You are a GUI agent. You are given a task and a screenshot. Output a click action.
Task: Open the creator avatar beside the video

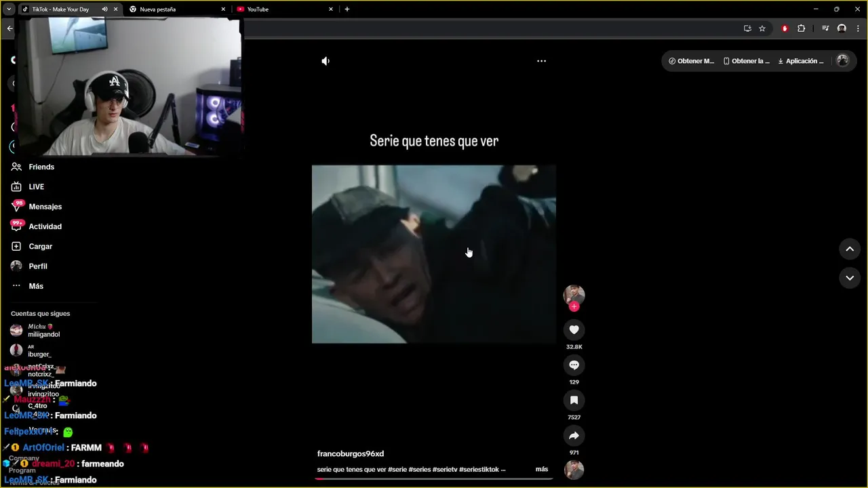574,295
